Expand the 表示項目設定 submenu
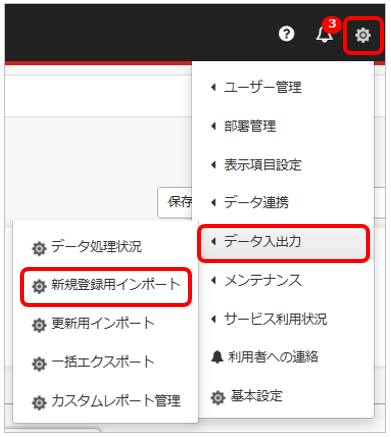Screen dimensions: 391x437 coord(213,165)
